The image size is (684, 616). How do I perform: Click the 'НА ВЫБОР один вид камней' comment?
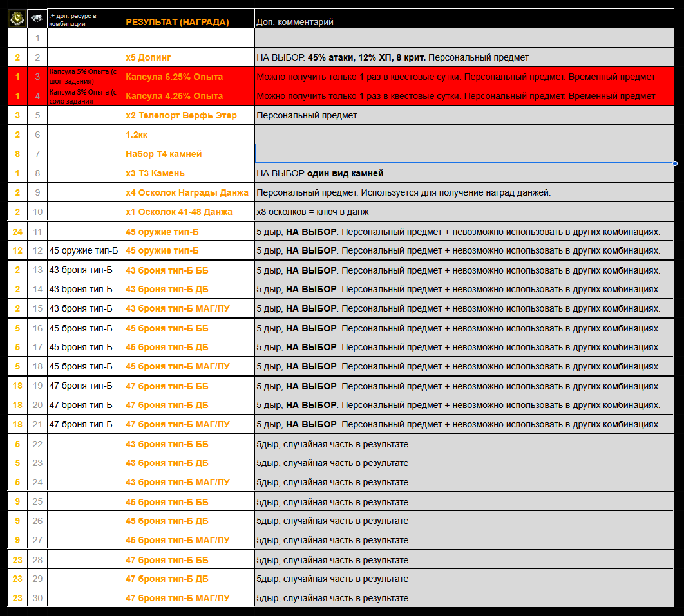coord(320,173)
